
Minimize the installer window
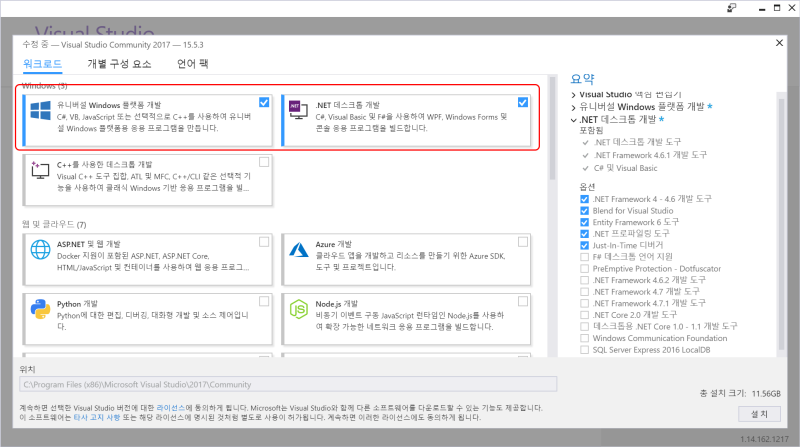pyautogui.click(x=762, y=8)
